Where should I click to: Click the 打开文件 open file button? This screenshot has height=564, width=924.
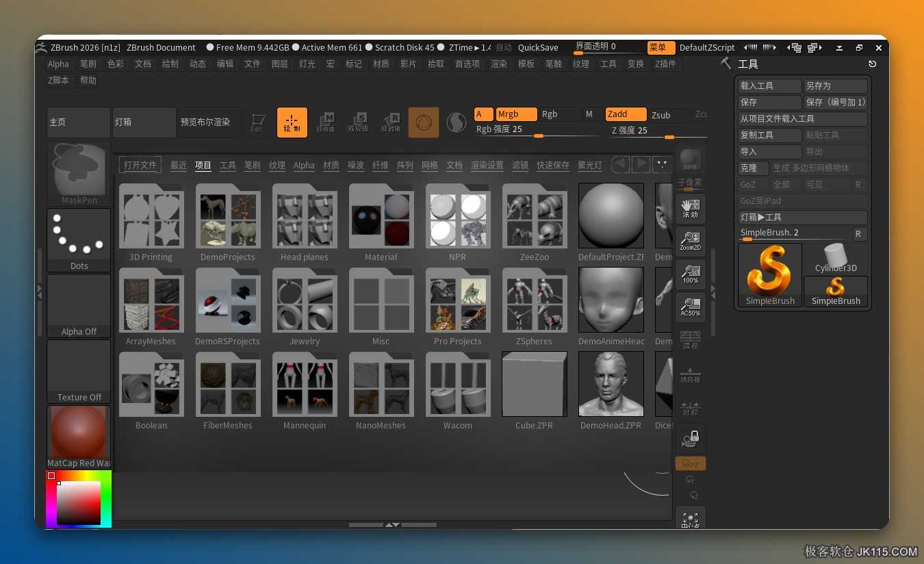tap(140, 165)
